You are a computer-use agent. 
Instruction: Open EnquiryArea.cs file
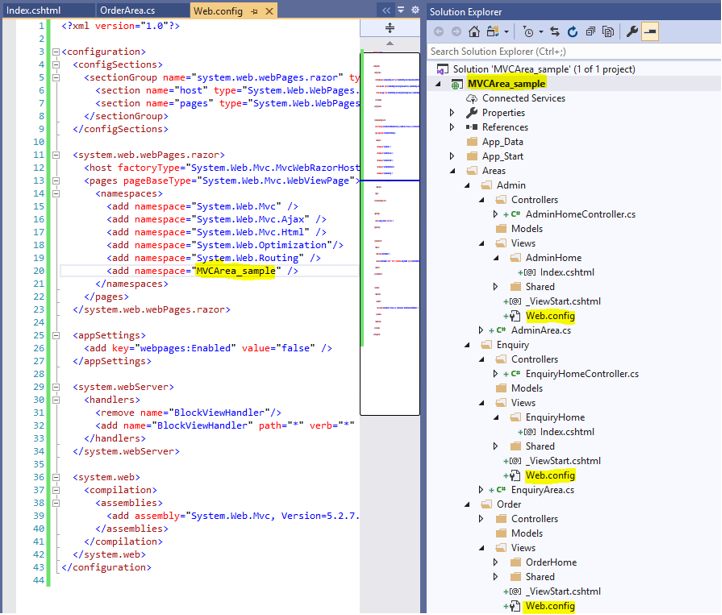click(x=542, y=490)
